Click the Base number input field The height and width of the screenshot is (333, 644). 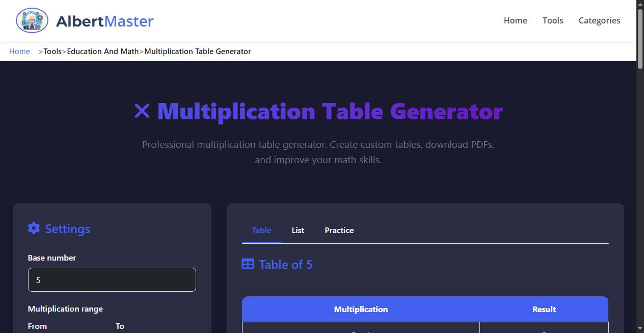[x=112, y=279]
